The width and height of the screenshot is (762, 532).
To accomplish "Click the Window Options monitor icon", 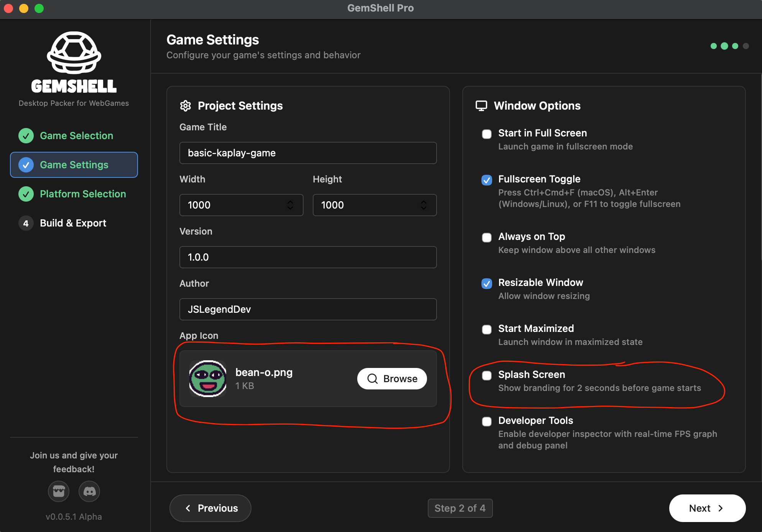I will pos(481,106).
